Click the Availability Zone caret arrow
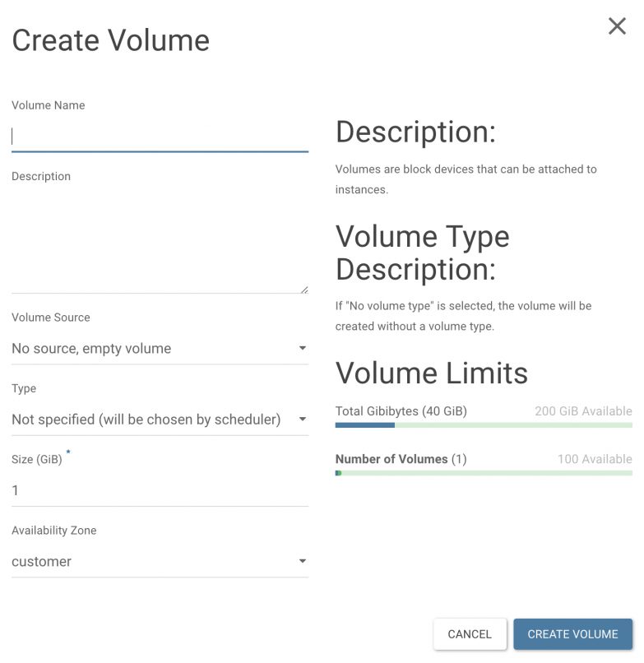The height and width of the screenshot is (663, 644). coord(302,561)
